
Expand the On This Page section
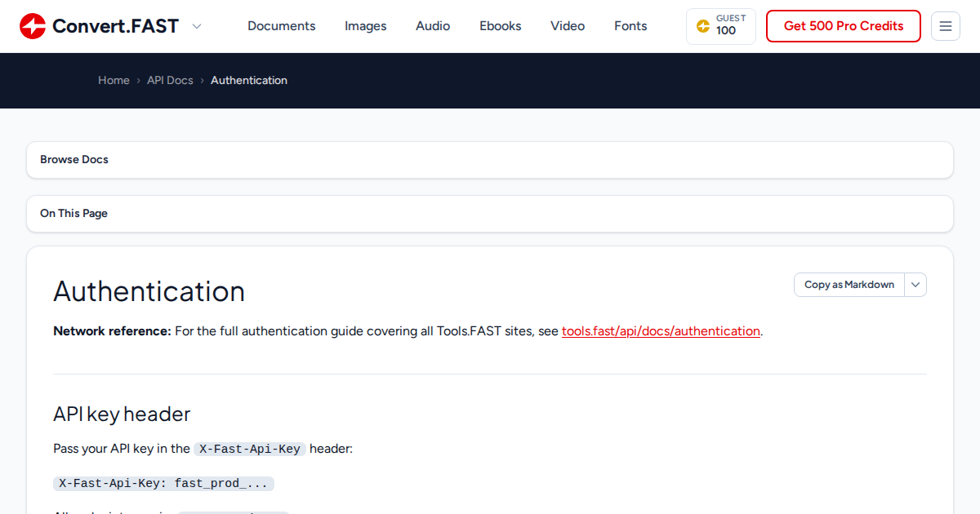coord(490,214)
